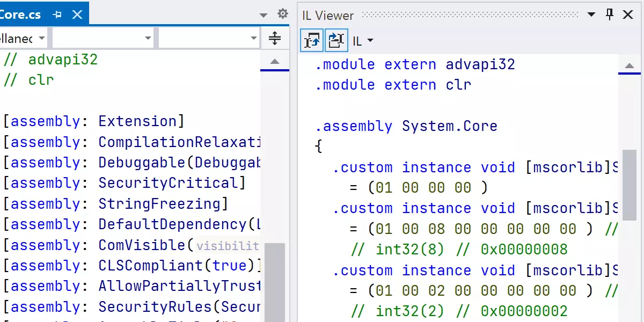Image resolution: width=644 pixels, height=322 pixels.
Task: Close the IL Viewer panel
Action: tap(628, 14)
